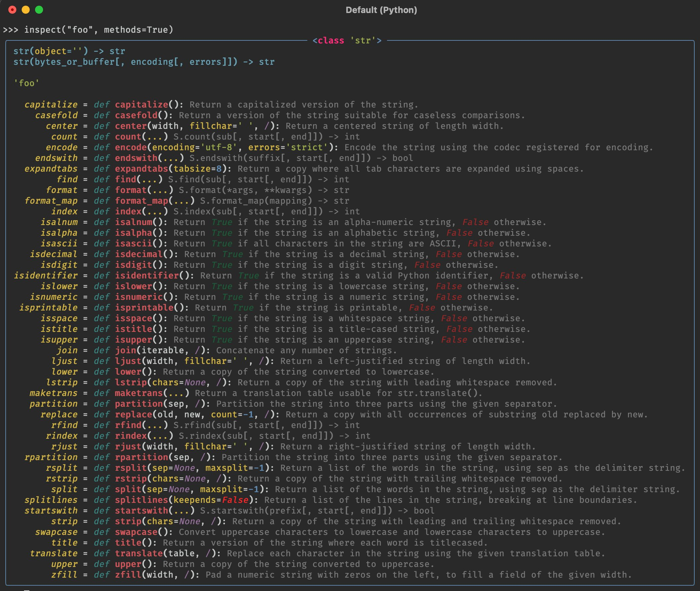
Task: Click the <class 'str'> panel title
Action: pos(347,40)
